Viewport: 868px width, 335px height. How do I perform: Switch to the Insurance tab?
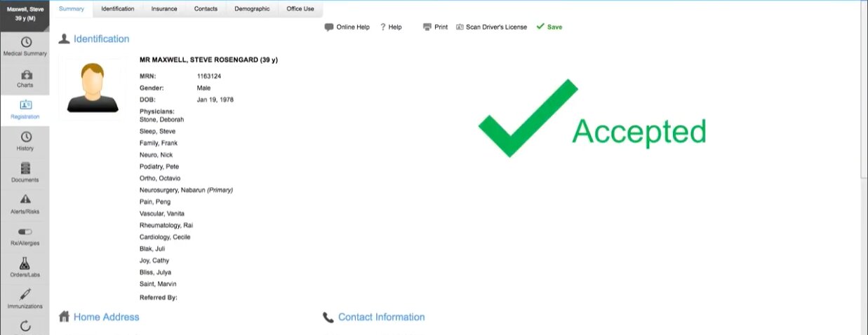pyautogui.click(x=164, y=9)
